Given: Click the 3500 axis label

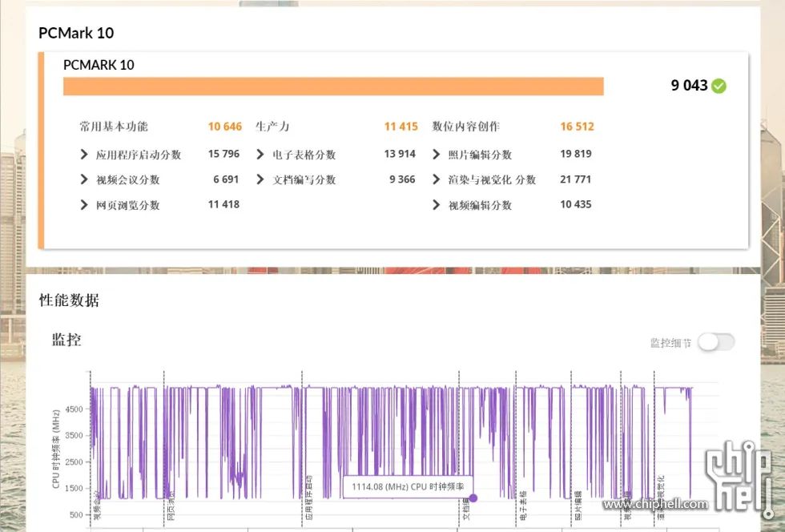Looking at the screenshot, I should 74,435.
